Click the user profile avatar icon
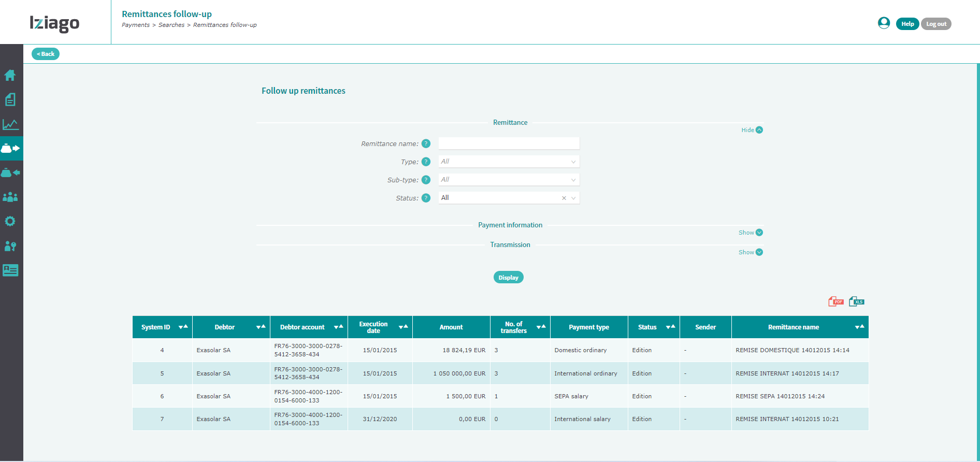 pos(884,23)
